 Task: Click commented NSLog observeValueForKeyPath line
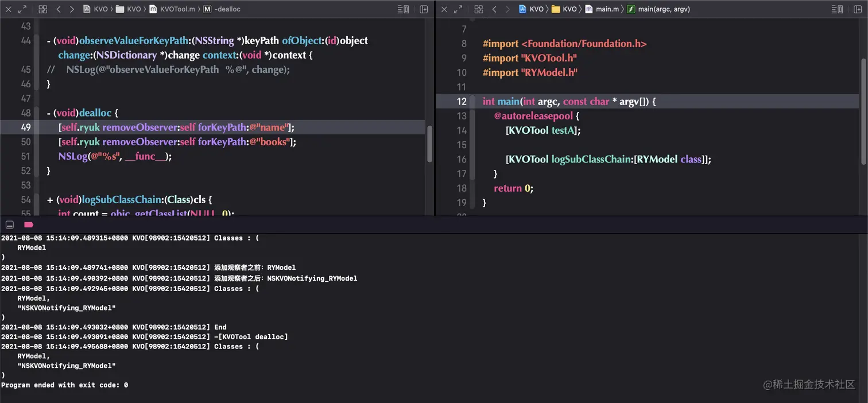click(x=168, y=69)
